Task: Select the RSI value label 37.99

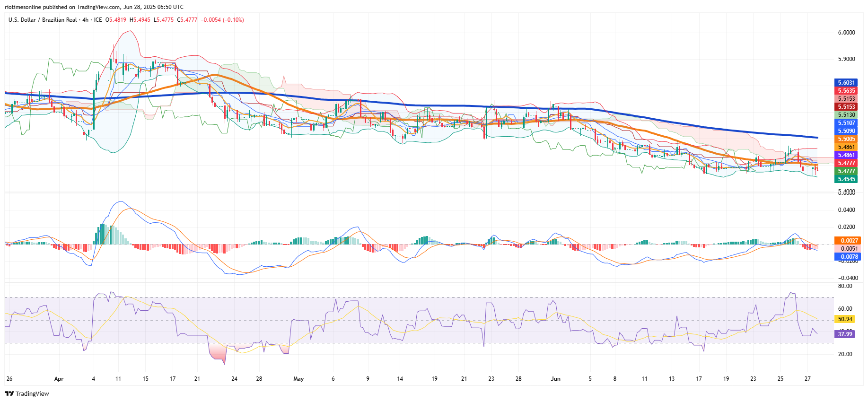Action: click(x=845, y=334)
